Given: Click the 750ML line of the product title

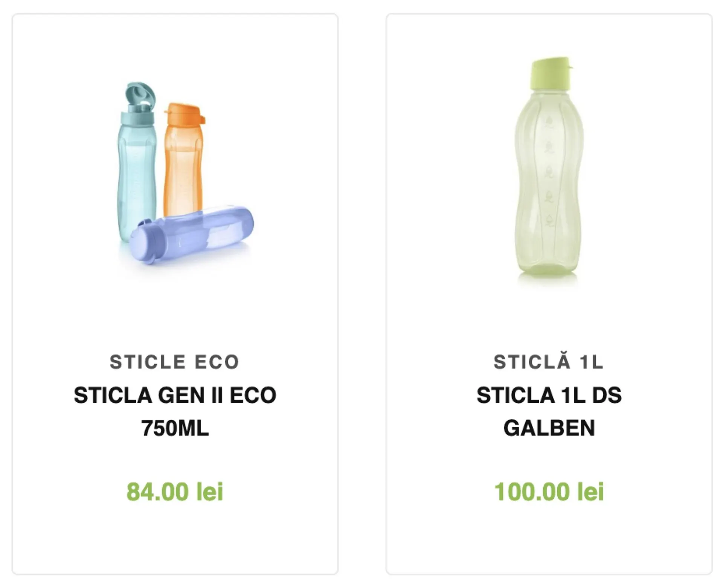Looking at the screenshot, I should tap(175, 428).
